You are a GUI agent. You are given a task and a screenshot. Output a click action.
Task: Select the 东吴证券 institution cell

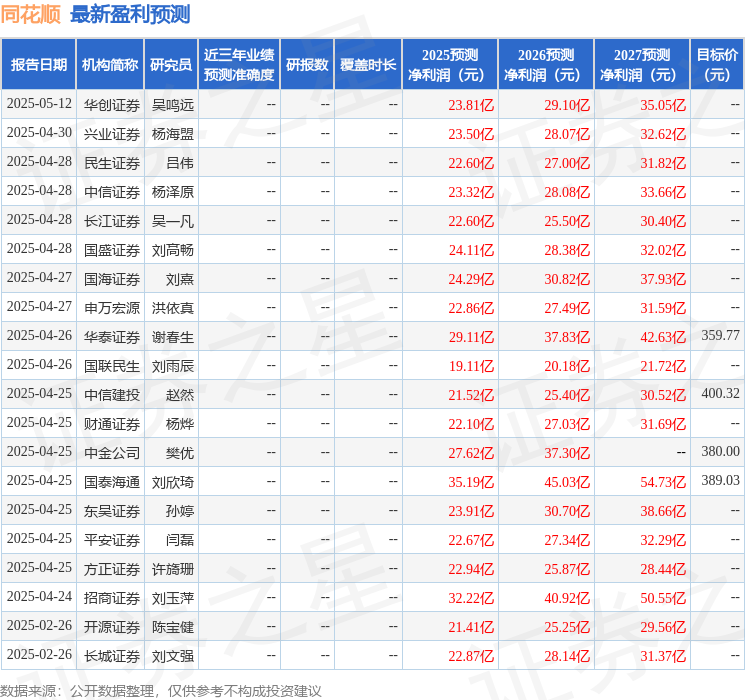(112, 511)
